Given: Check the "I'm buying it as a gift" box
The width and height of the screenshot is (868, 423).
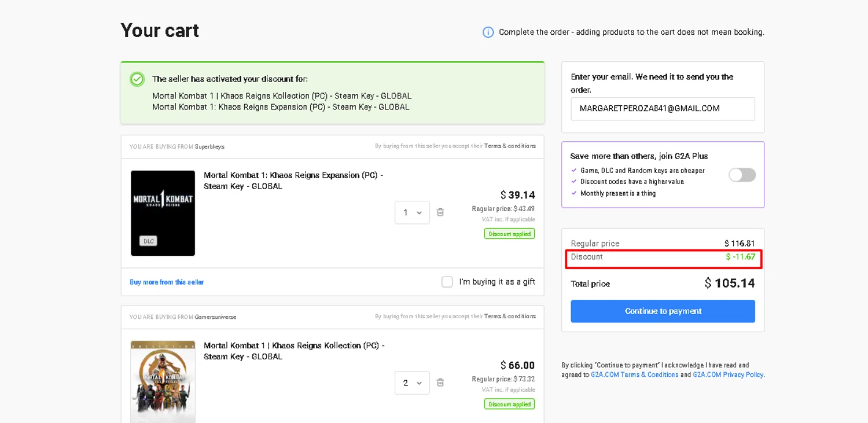Looking at the screenshot, I should click(x=447, y=282).
